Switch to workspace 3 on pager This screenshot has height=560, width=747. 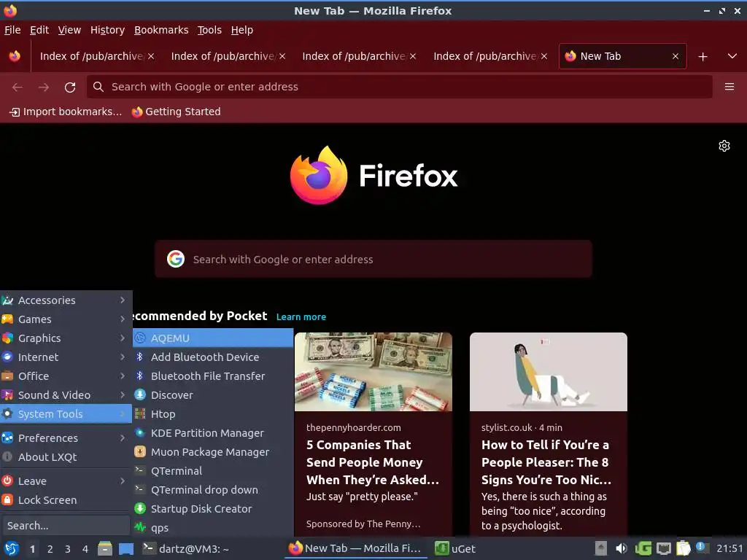coord(68,549)
